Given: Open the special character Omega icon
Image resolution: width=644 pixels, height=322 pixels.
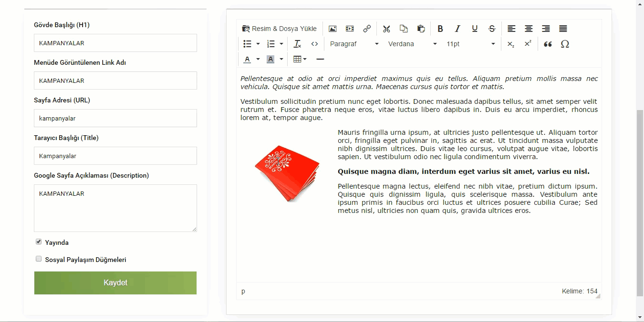Looking at the screenshot, I should [x=565, y=44].
